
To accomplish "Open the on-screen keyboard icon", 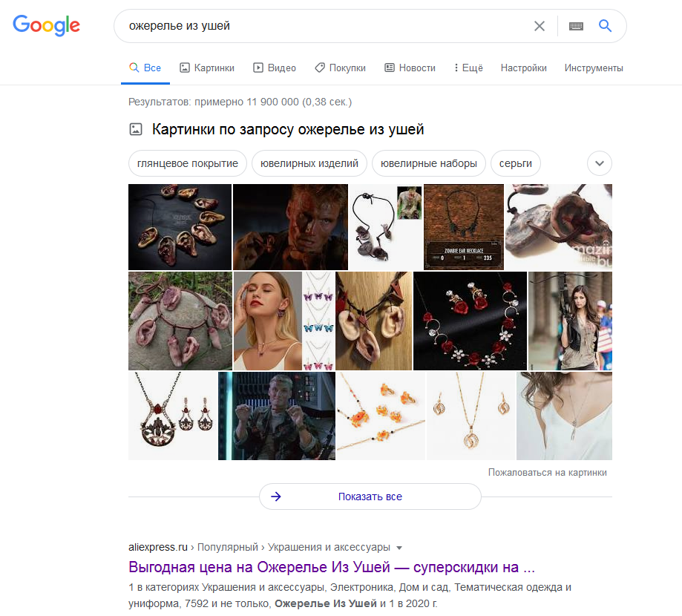I will click(x=576, y=26).
